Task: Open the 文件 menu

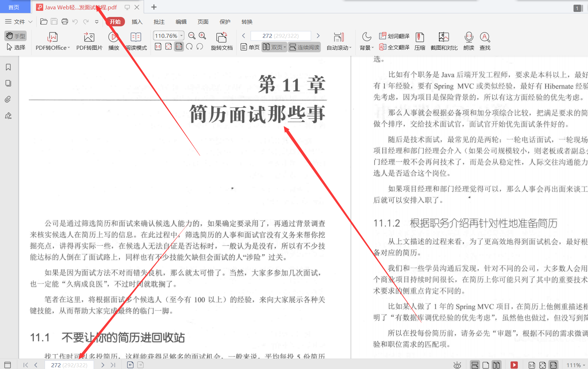Action: click(x=19, y=22)
